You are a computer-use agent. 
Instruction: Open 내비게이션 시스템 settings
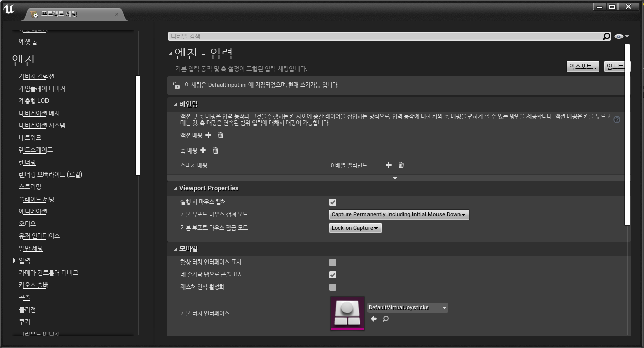[42, 125]
